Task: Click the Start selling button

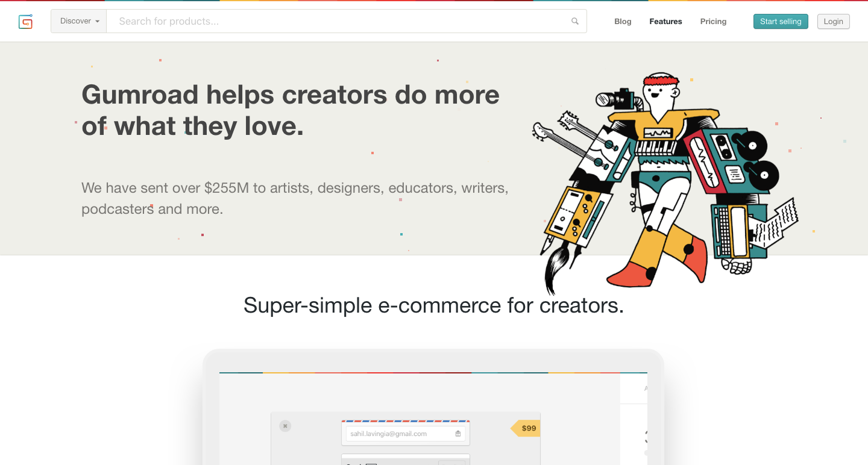Action: (x=781, y=21)
